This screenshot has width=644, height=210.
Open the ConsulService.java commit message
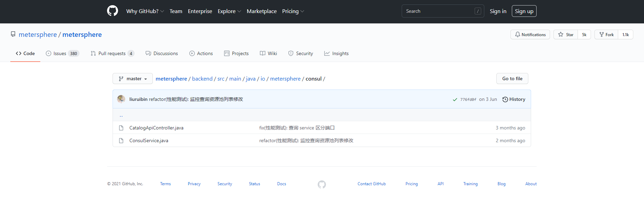(x=306, y=140)
